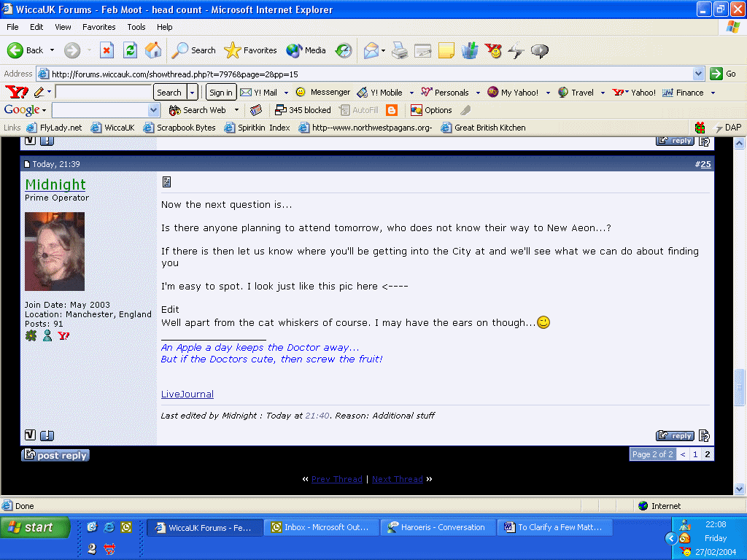The width and height of the screenshot is (747, 560).
Task: Open the Favorites menu
Action: pyautogui.click(x=98, y=27)
